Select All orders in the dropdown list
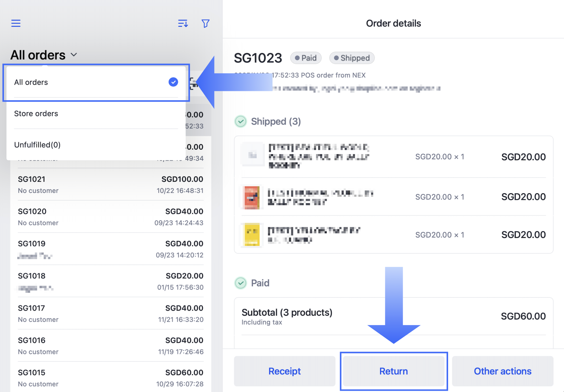The height and width of the screenshot is (392, 564). pyautogui.click(x=96, y=82)
